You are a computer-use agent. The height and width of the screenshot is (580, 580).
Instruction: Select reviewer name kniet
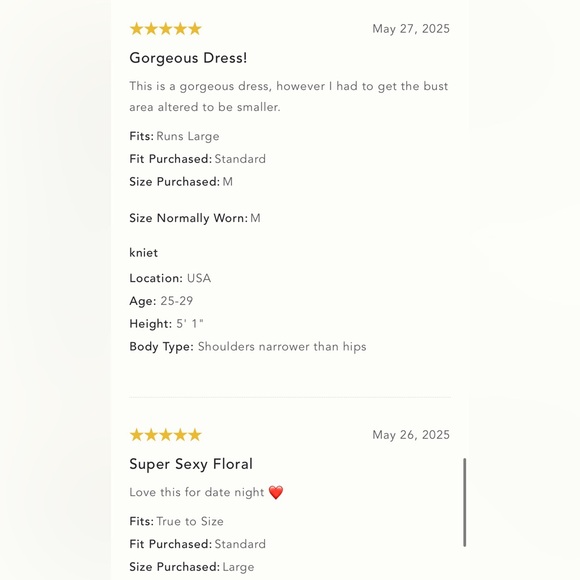pyautogui.click(x=144, y=253)
